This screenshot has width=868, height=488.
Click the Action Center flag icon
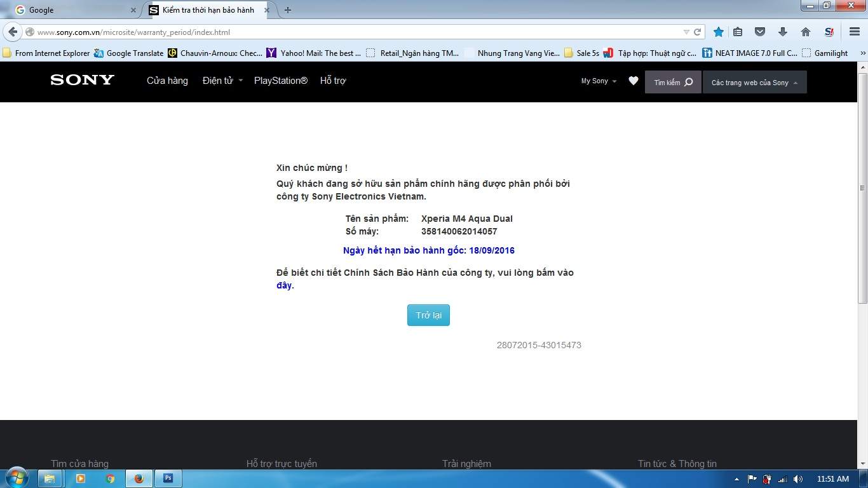(x=752, y=479)
